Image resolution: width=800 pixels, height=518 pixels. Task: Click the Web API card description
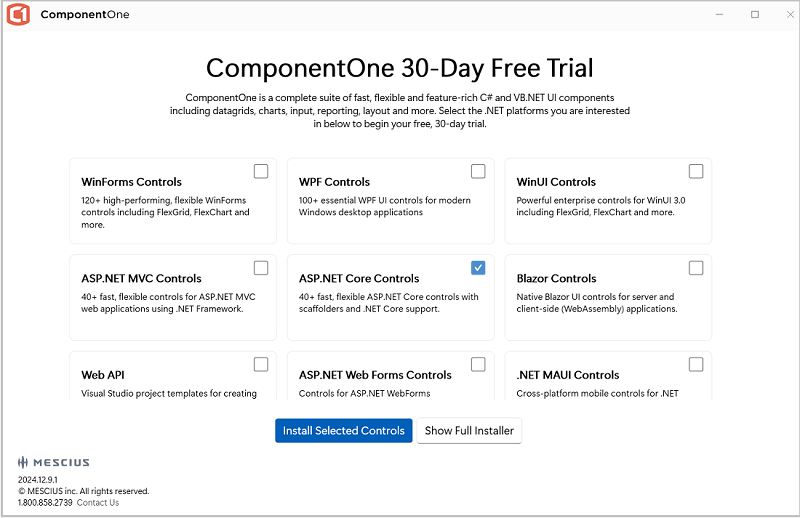[x=169, y=393]
